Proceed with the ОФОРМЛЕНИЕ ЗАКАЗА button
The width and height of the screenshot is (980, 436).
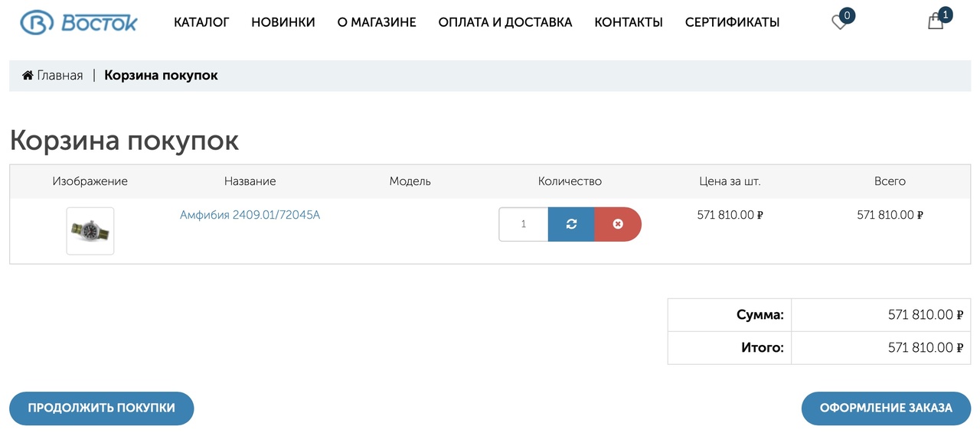pyautogui.click(x=886, y=408)
